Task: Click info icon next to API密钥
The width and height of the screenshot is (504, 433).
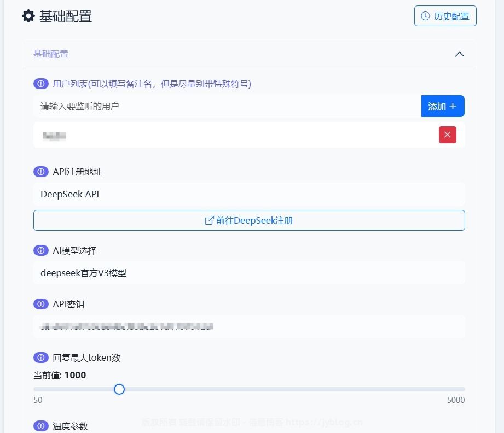Action: coord(41,304)
